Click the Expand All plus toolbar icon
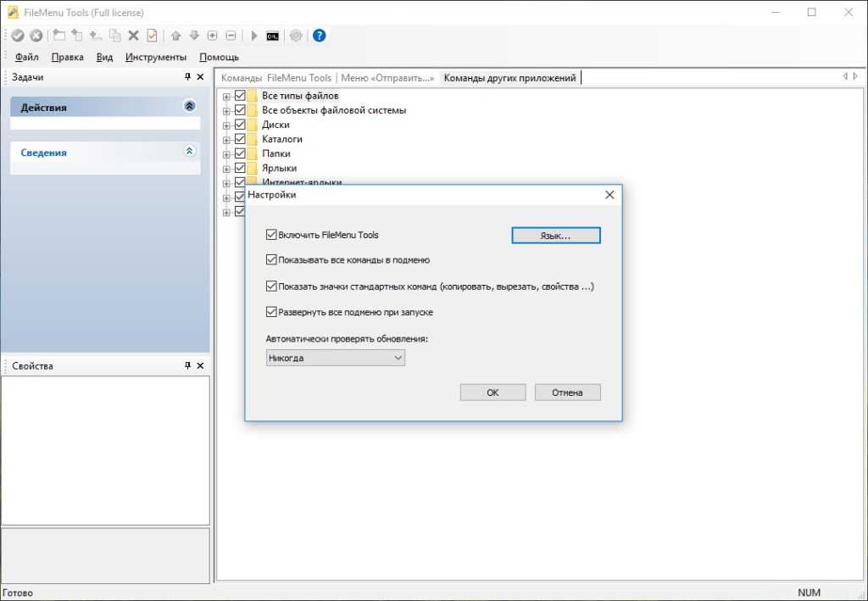The height and width of the screenshot is (601, 868). (212, 36)
